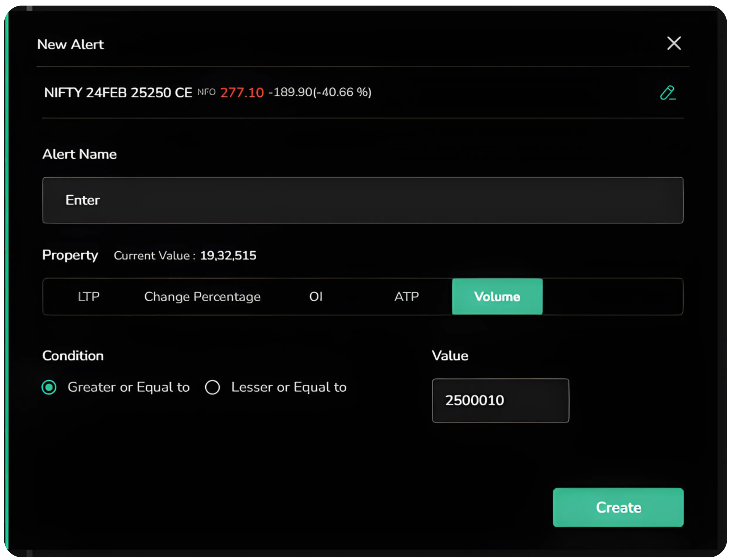732x560 pixels.
Task: Click the Create button
Action: click(619, 508)
